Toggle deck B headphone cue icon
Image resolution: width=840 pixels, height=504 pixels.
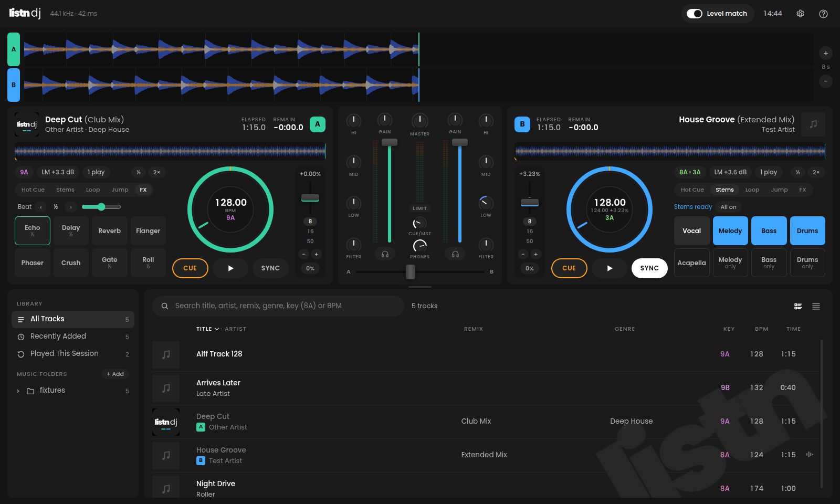455,254
